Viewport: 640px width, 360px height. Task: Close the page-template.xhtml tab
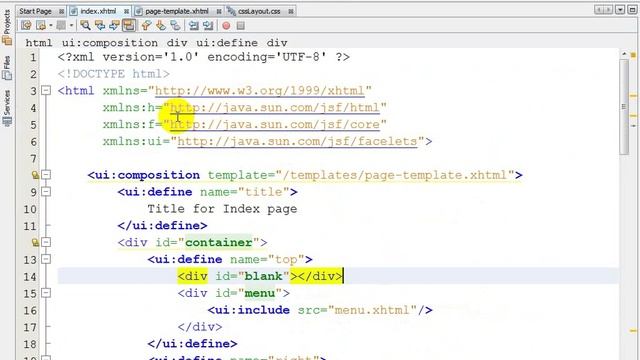click(219, 11)
